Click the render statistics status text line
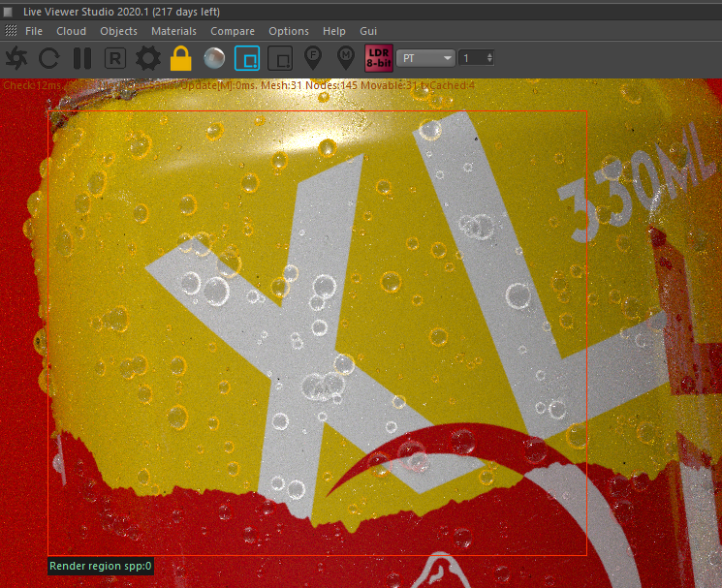The width and height of the screenshot is (722, 588). (239, 85)
